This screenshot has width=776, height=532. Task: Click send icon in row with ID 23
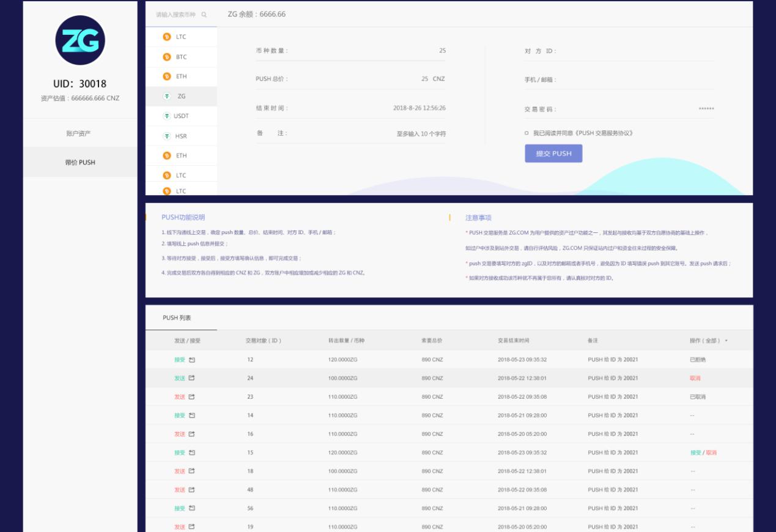coord(191,397)
